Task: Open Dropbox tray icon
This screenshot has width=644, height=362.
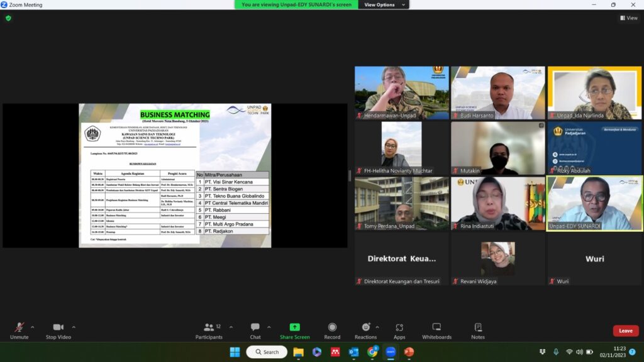Action: click(x=543, y=352)
